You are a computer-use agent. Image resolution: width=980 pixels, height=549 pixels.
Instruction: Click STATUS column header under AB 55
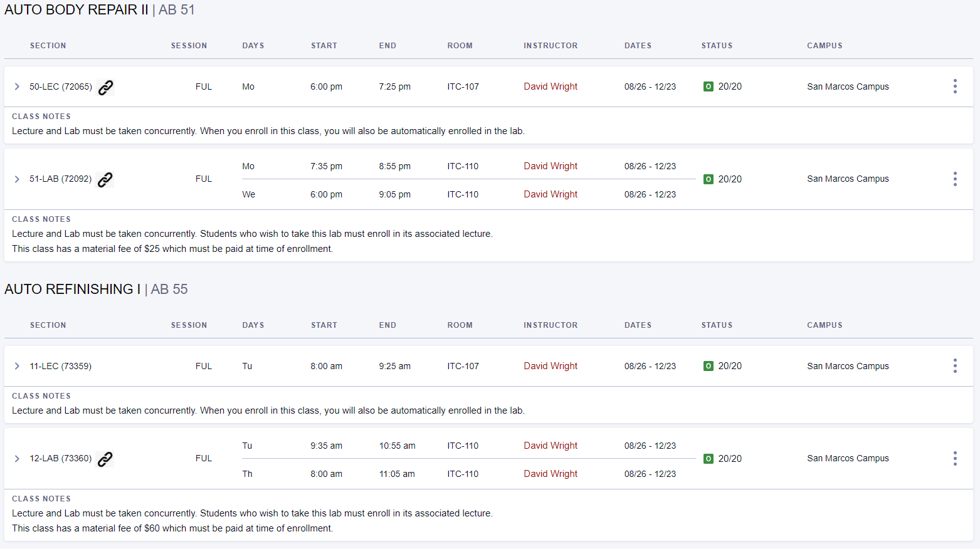716,325
